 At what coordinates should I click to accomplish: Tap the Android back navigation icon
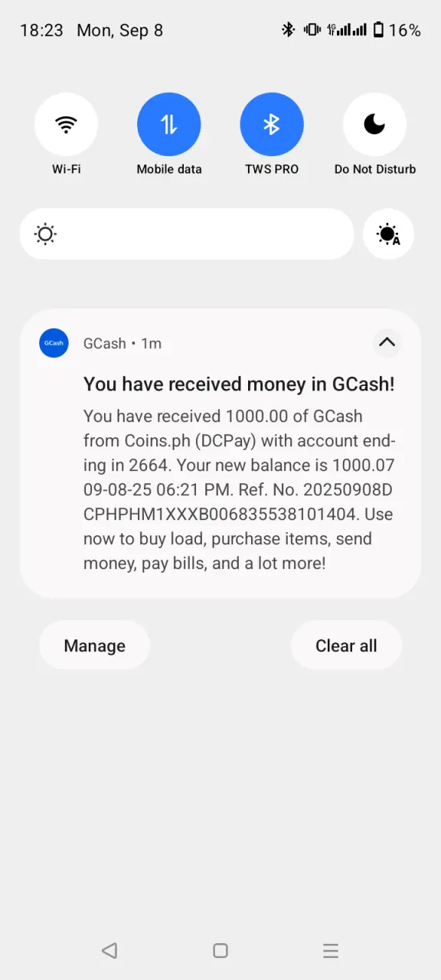coord(109,951)
